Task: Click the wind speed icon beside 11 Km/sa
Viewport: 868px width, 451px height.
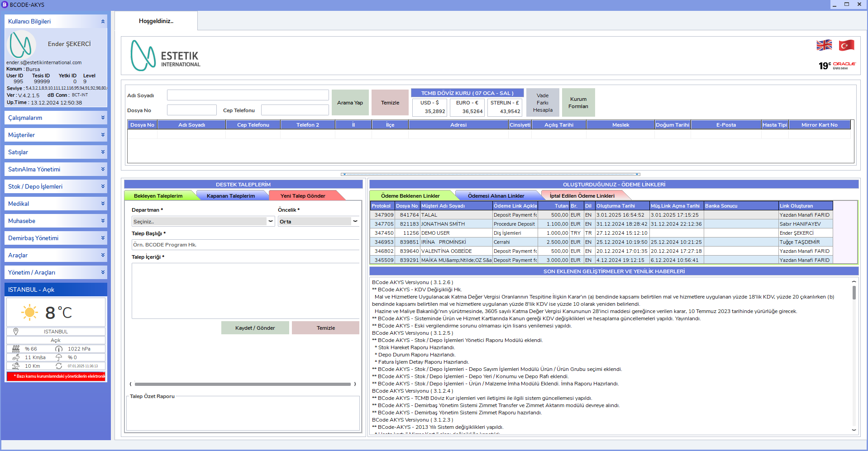Action: (16, 357)
